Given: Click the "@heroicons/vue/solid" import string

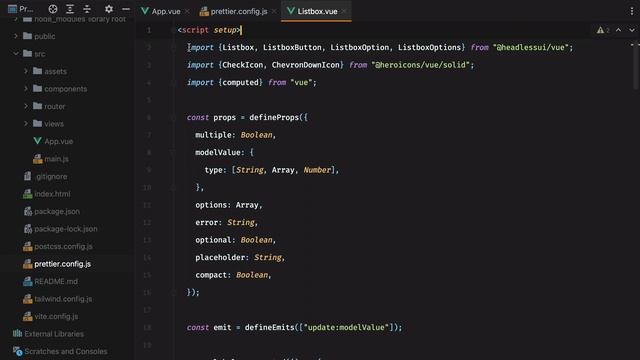Looking at the screenshot, I should (x=420, y=65).
